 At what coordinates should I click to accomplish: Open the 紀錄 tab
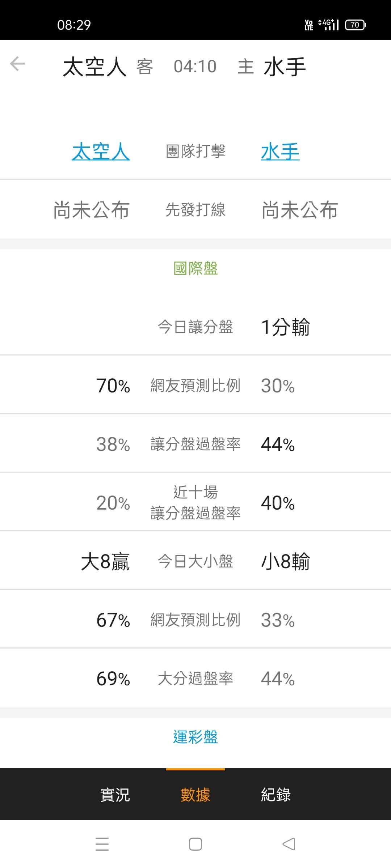coord(276,795)
